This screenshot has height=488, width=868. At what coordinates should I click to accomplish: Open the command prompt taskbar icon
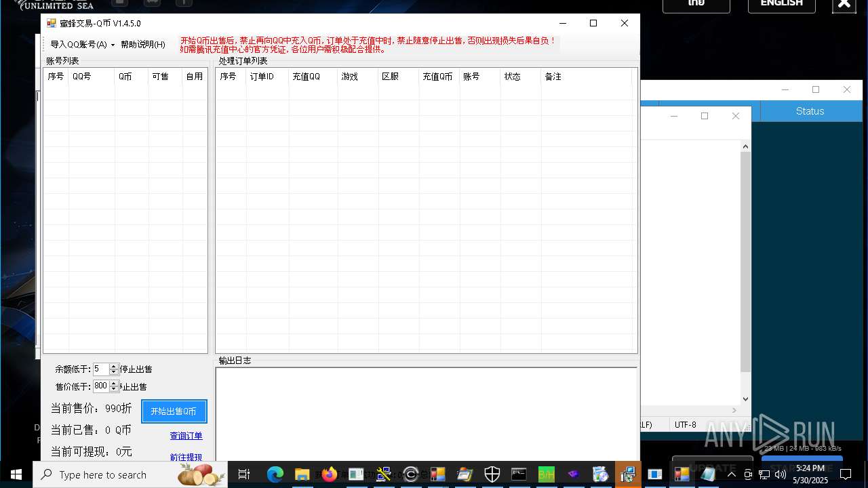coord(519,474)
